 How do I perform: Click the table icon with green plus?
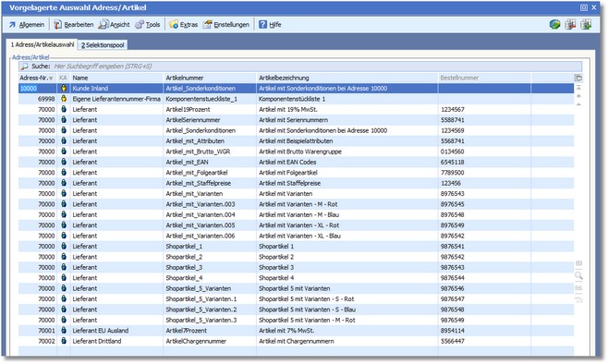pos(586,24)
